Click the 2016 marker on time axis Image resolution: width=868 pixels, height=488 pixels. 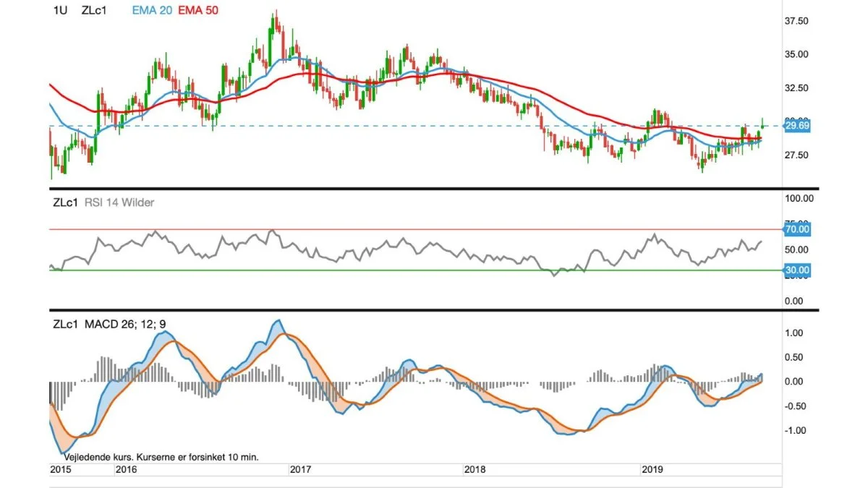pos(127,469)
